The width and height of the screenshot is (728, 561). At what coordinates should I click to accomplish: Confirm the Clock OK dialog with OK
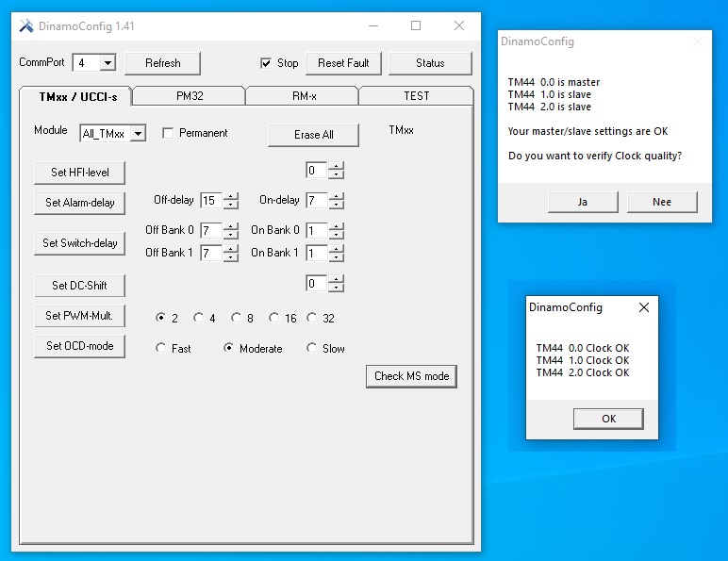(x=608, y=419)
